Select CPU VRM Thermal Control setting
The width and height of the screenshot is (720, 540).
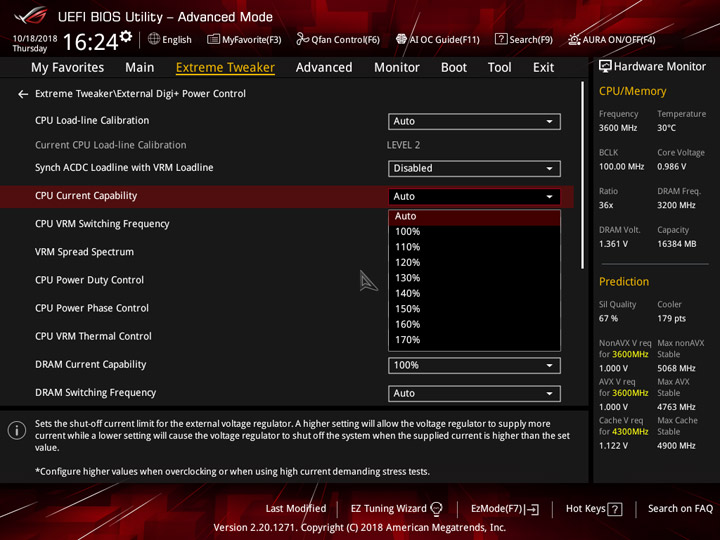93,336
